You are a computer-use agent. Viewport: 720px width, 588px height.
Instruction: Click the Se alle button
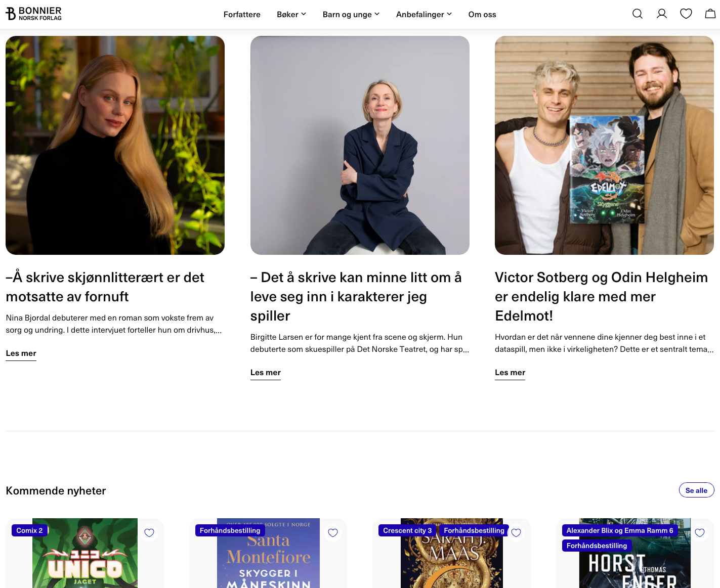click(696, 490)
